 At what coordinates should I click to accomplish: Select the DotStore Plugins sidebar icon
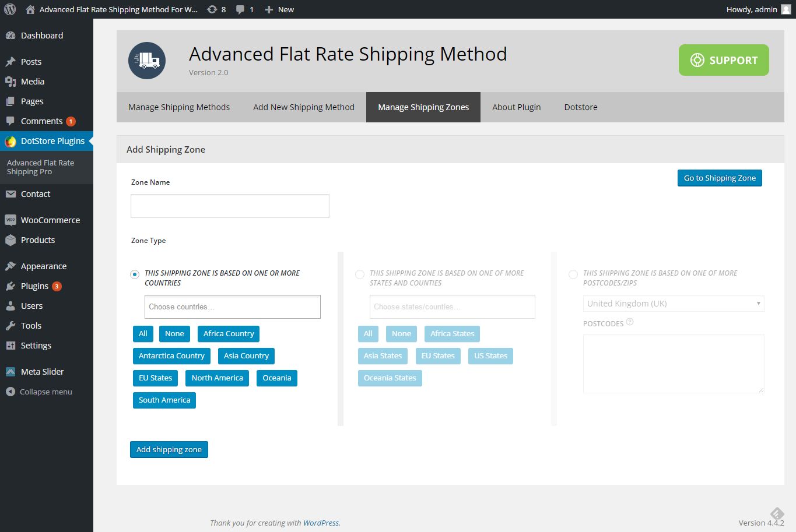point(12,140)
